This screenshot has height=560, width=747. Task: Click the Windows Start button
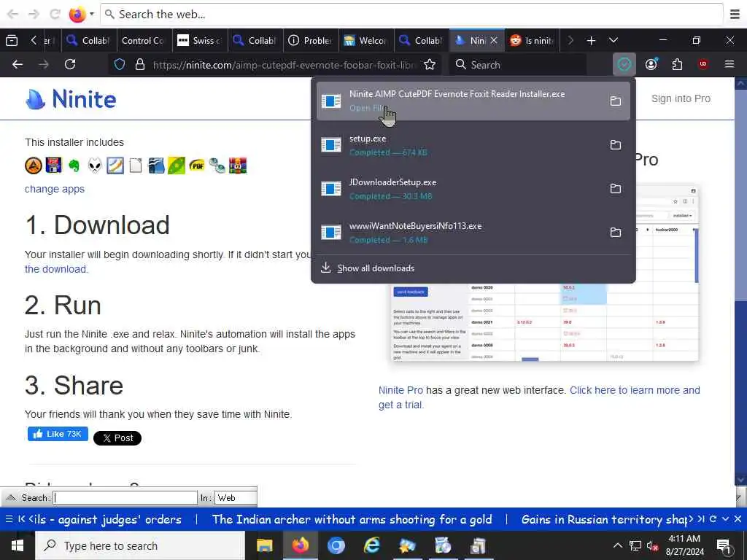click(18, 545)
